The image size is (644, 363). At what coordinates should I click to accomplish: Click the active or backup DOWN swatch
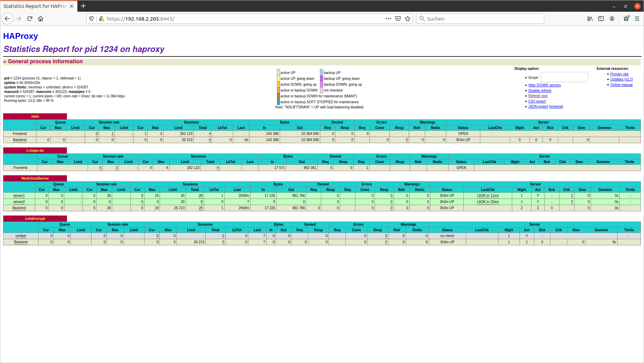pyautogui.click(x=278, y=90)
